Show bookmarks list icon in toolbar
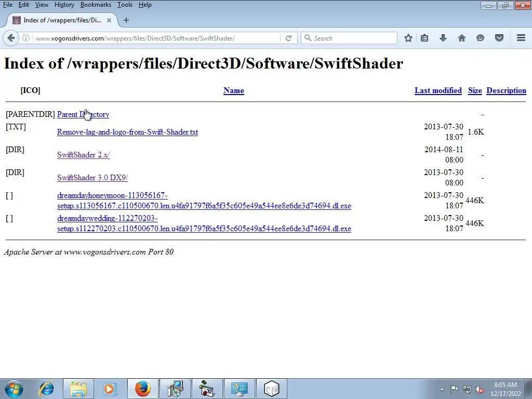This screenshot has width=532, height=399. (424, 38)
